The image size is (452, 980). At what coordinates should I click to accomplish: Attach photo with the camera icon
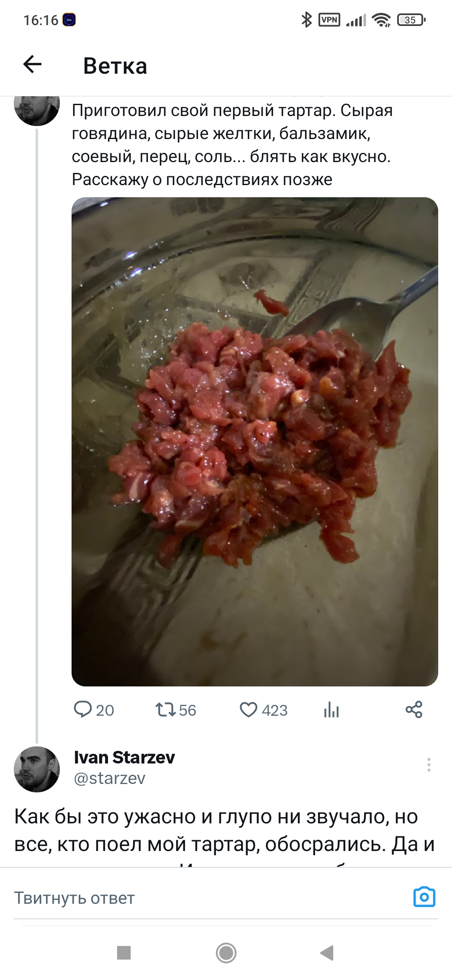coord(424,897)
